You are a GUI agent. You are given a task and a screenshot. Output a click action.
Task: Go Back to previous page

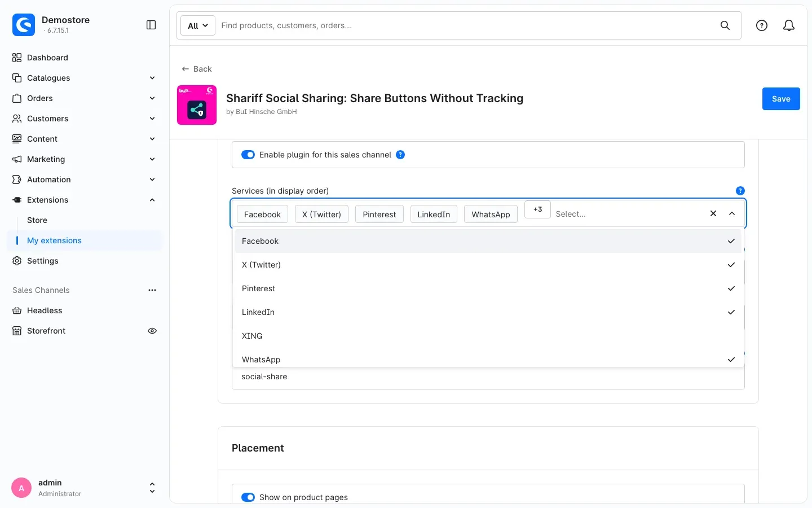(x=197, y=69)
